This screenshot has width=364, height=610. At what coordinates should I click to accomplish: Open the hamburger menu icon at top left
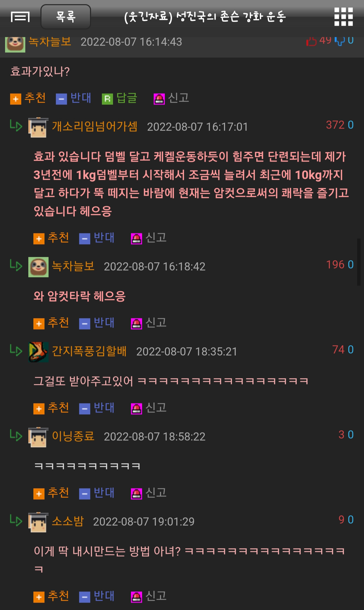coord(20,17)
